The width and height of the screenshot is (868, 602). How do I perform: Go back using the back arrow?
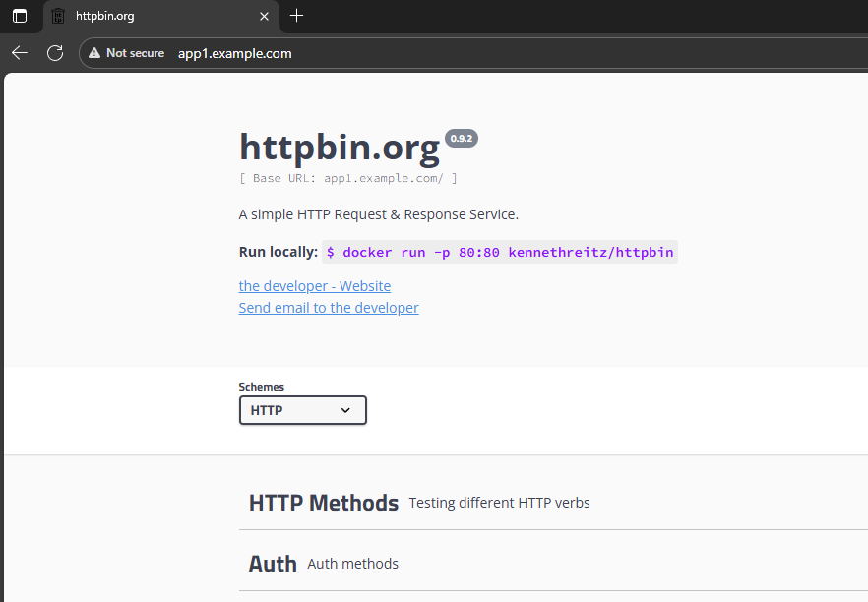[x=20, y=53]
